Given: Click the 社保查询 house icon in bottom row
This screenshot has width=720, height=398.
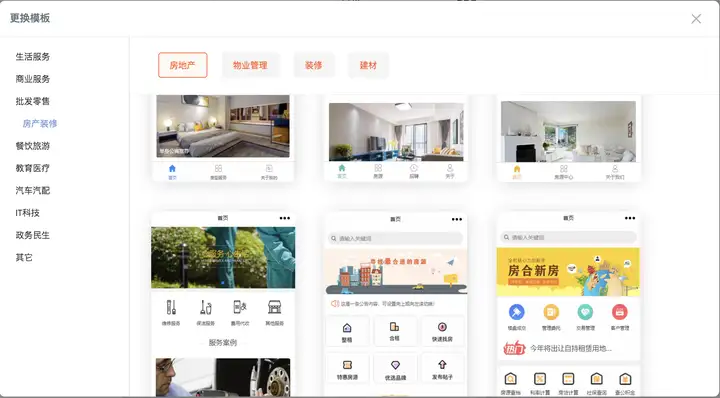Looking at the screenshot, I should (x=596, y=379).
